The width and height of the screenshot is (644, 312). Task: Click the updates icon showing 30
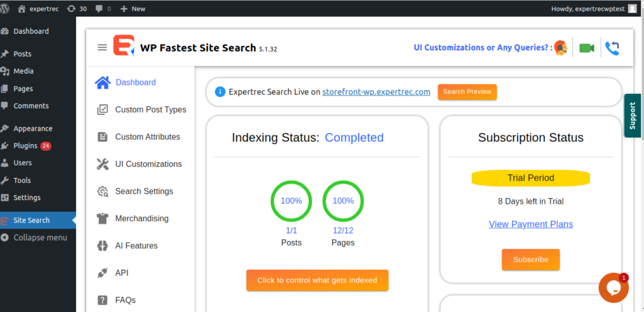[77, 9]
